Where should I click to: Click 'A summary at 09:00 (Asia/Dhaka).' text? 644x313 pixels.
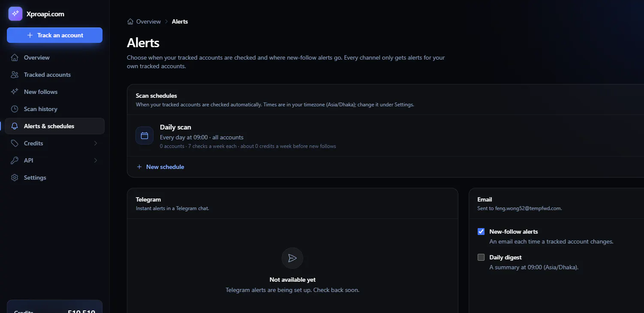tap(534, 267)
